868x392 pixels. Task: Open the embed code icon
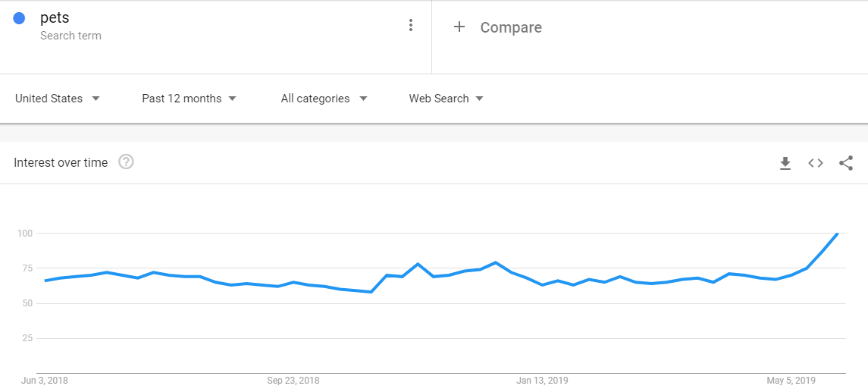(816, 163)
